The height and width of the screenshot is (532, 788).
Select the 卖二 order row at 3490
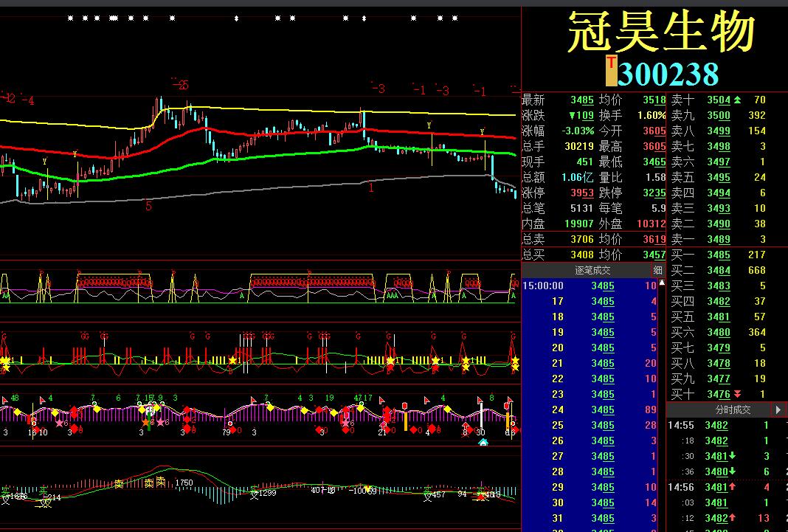pyautogui.click(x=719, y=224)
